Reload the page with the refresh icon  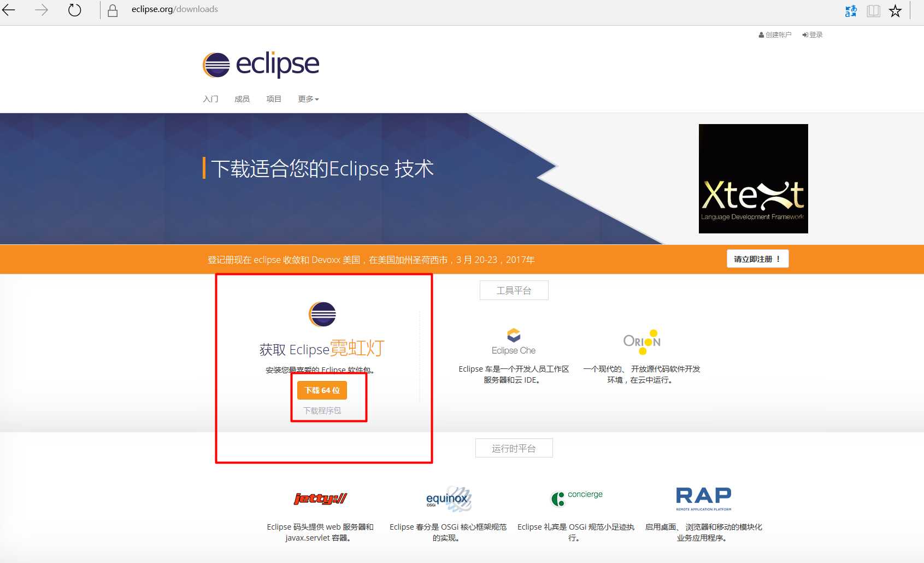pyautogui.click(x=74, y=10)
